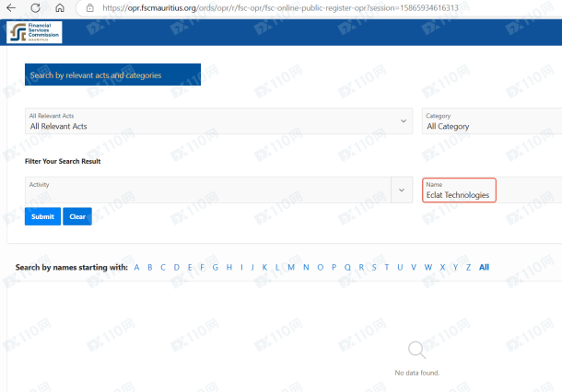Filter names starting with Q
The image size is (562, 392).
click(x=347, y=268)
